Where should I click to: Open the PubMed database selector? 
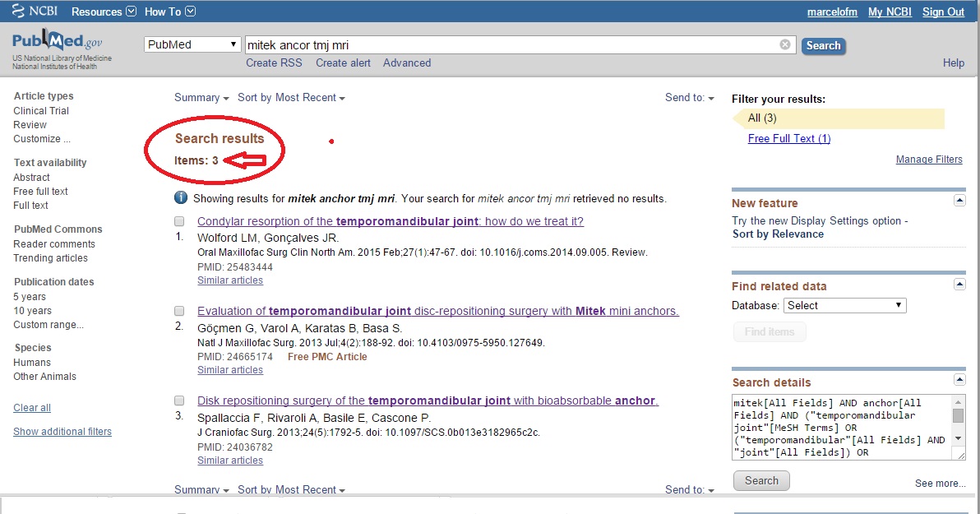(192, 44)
